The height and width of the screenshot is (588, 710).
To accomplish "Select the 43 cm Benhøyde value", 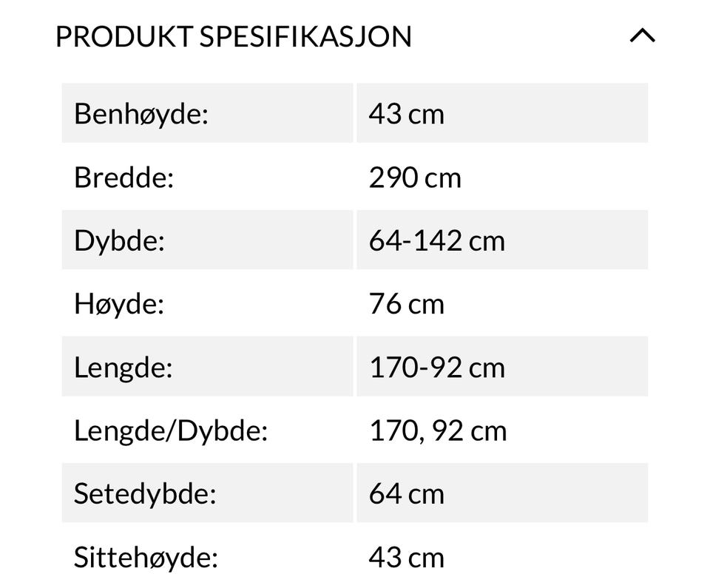I will [406, 115].
